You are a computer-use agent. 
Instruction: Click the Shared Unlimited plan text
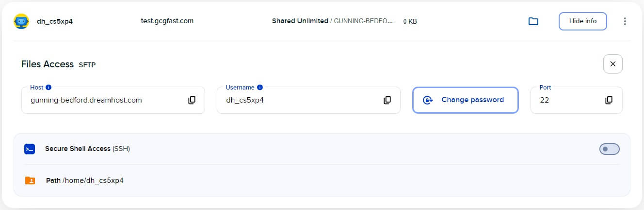[300, 21]
